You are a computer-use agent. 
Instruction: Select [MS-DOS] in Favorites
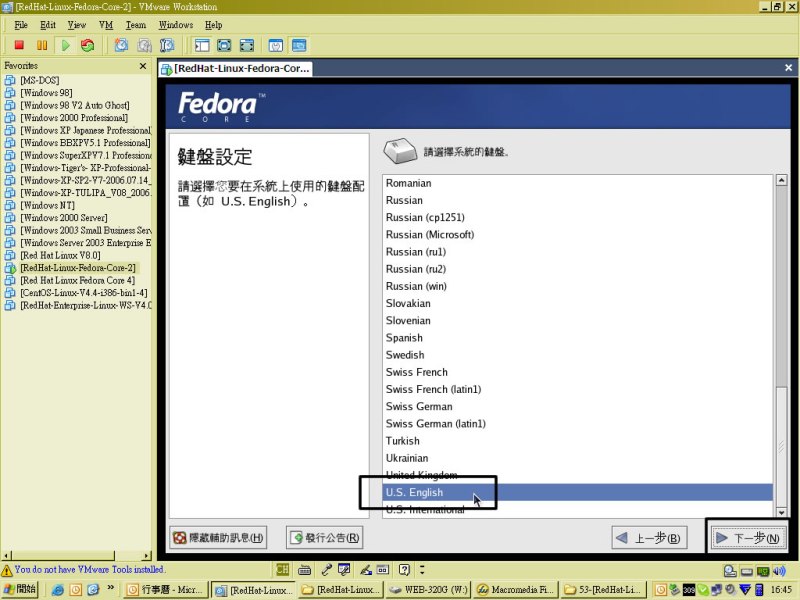pyautogui.click(x=39, y=80)
